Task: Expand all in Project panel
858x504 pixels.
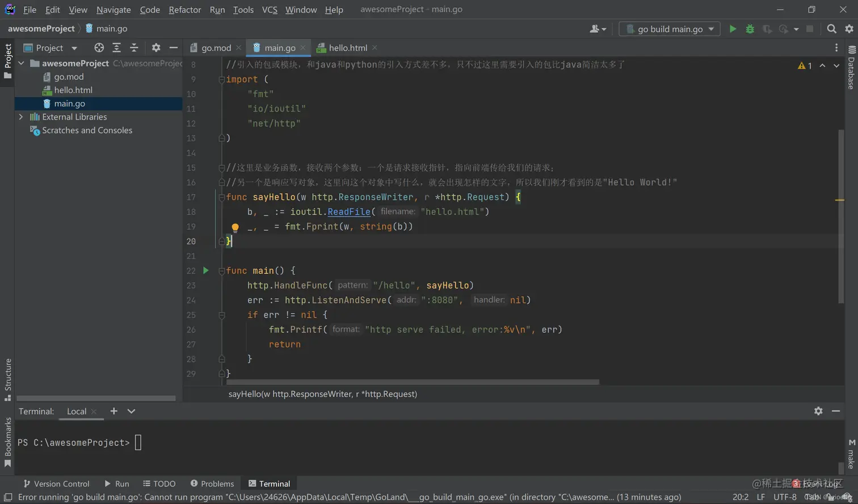Action: point(116,48)
